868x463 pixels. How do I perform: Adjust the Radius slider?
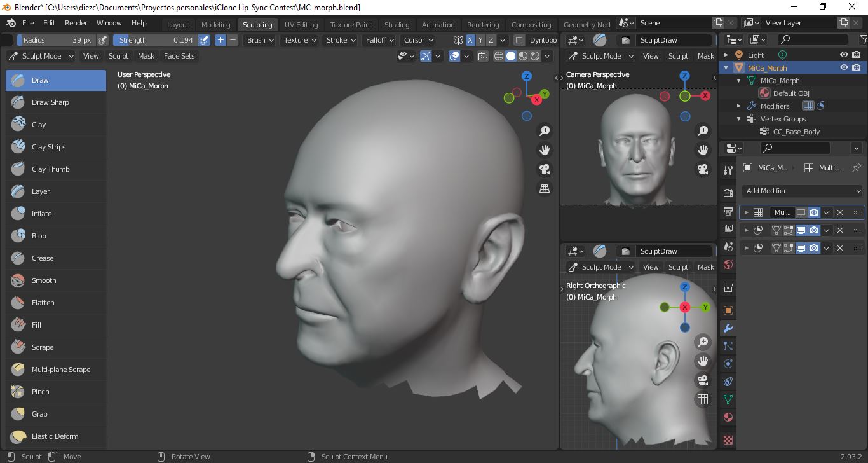pos(57,40)
